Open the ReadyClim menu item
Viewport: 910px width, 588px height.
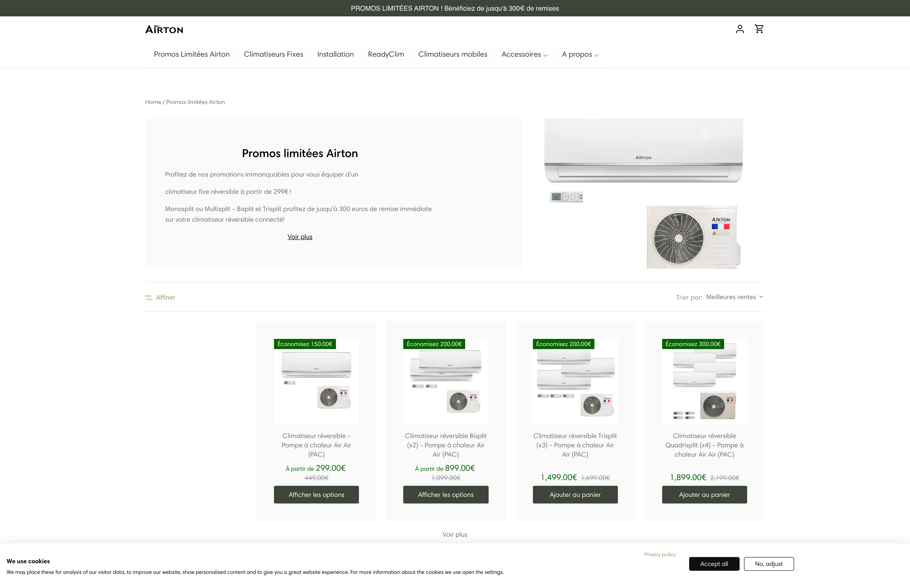(386, 54)
